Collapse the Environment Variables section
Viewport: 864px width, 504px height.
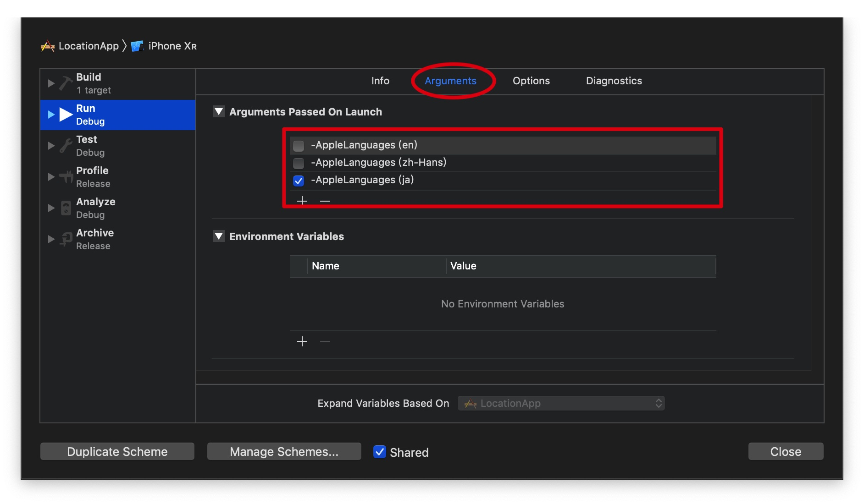(x=219, y=236)
